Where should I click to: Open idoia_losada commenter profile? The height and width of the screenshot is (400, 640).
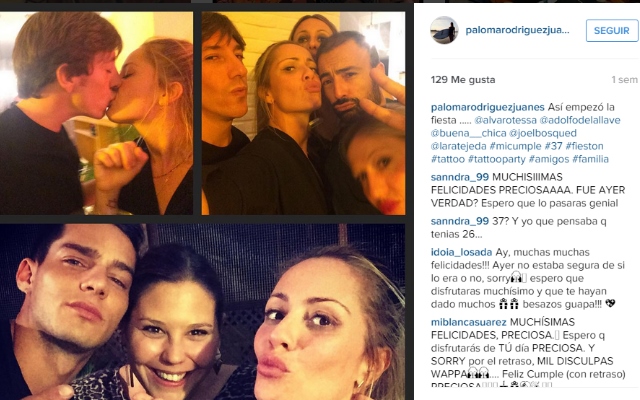pyautogui.click(x=461, y=252)
